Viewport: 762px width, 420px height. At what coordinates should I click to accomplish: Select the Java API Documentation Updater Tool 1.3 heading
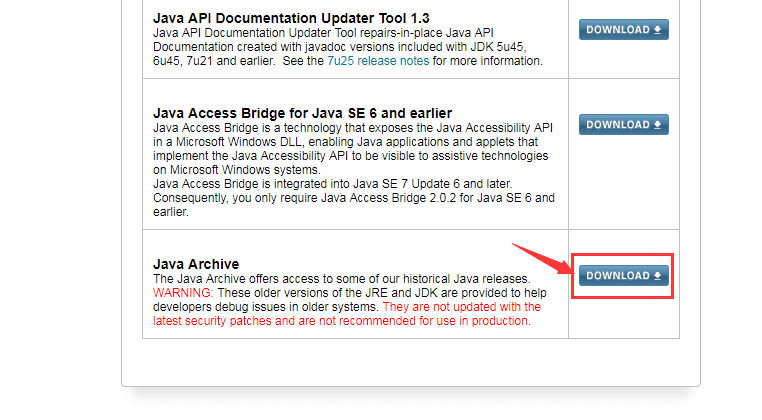coord(291,18)
